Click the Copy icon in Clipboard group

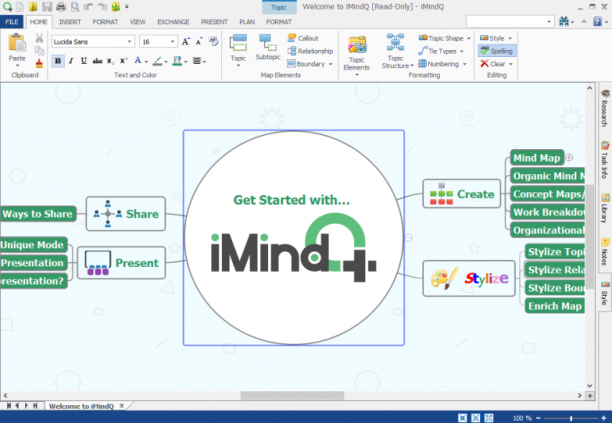coord(39,51)
